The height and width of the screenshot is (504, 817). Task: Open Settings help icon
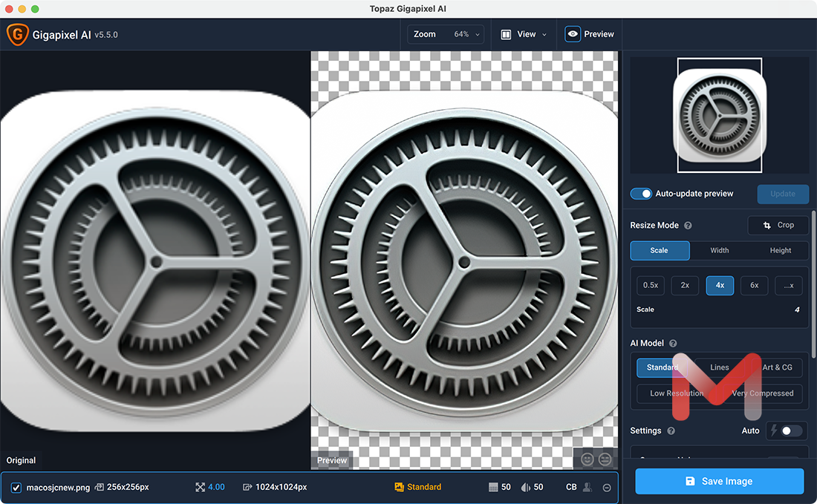(x=671, y=431)
